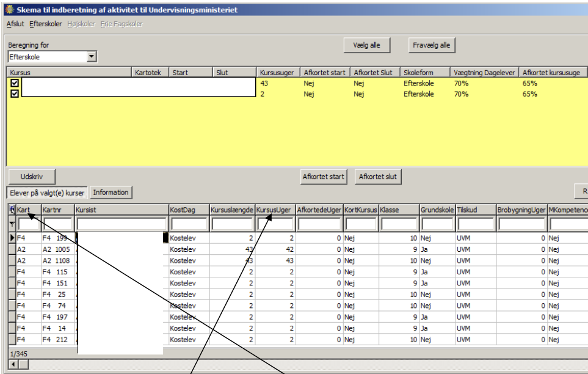
Task: Click the Klasse filter input field
Action: tap(399, 224)
